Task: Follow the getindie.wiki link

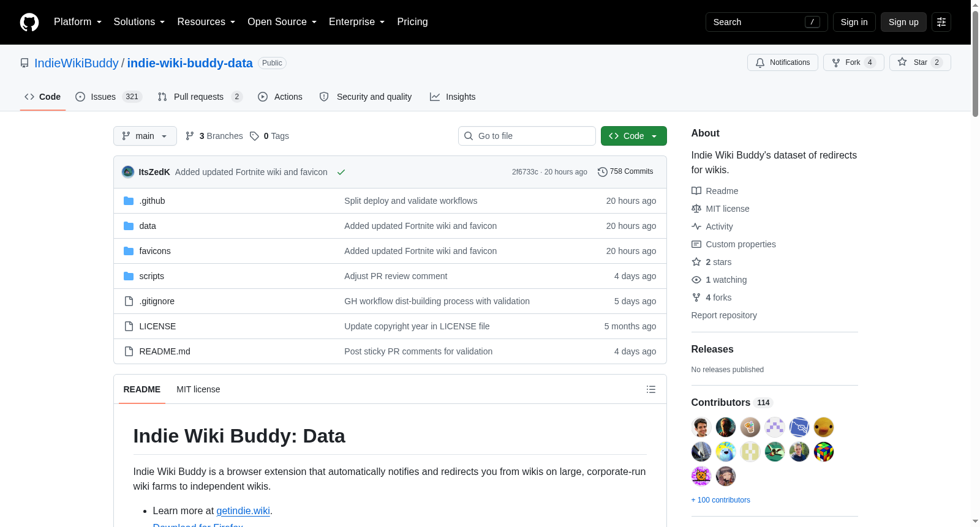Action: 243,510
